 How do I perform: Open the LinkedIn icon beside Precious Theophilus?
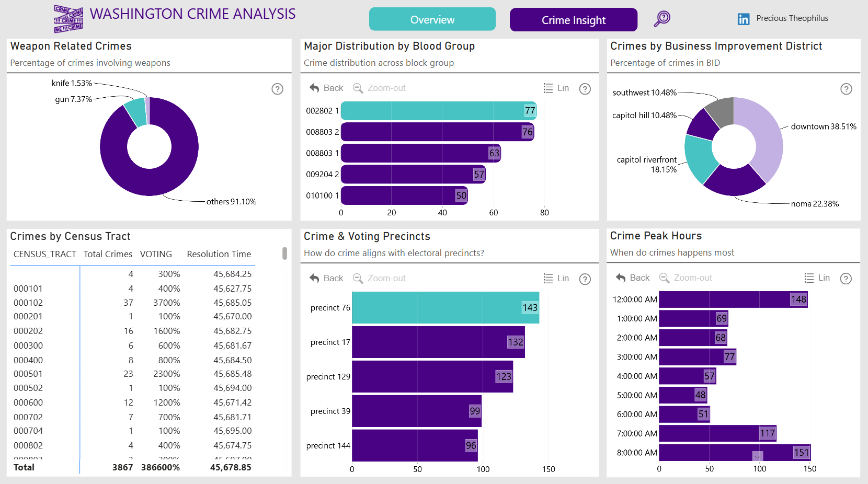click(743, 19)
